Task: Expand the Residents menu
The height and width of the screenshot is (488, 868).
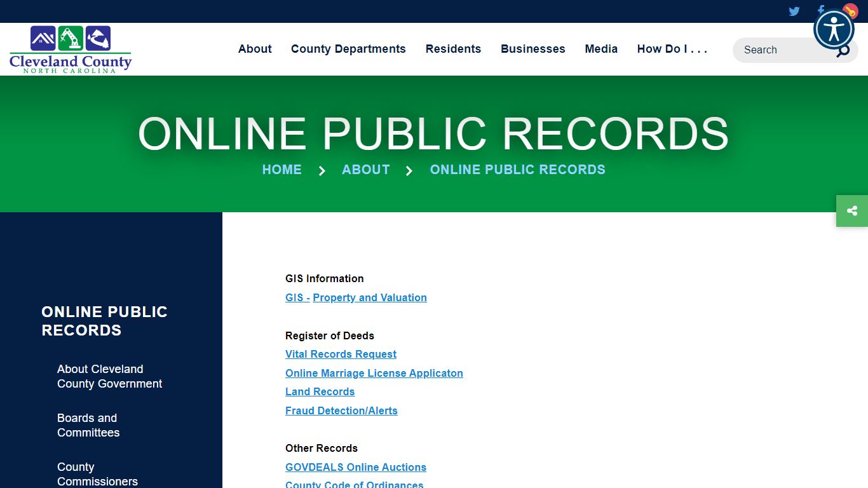Action: pos(453,49)
